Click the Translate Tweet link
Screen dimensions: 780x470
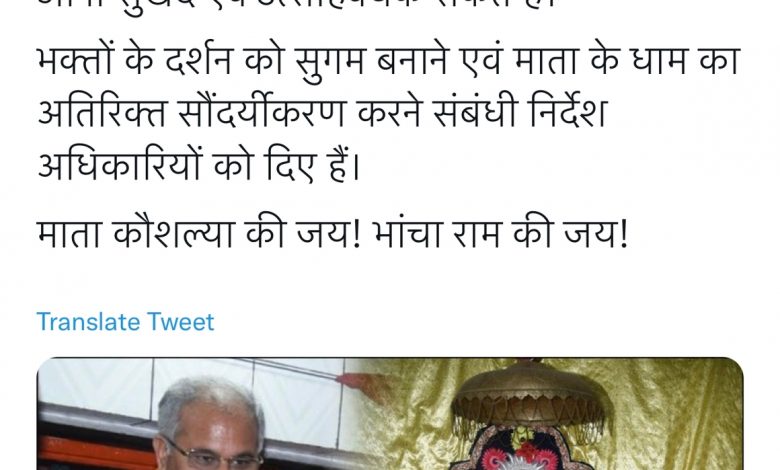[x=125, y=321]
